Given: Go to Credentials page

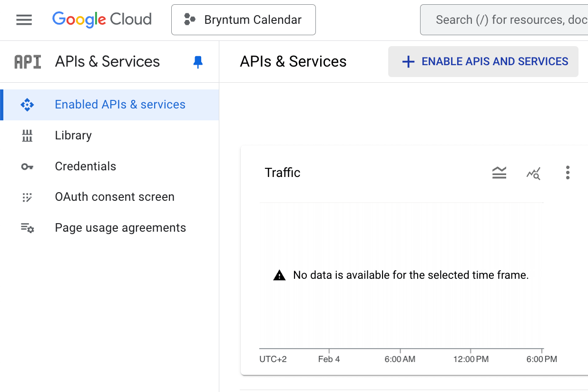Looking at the screenshot, I should [110, 166].
